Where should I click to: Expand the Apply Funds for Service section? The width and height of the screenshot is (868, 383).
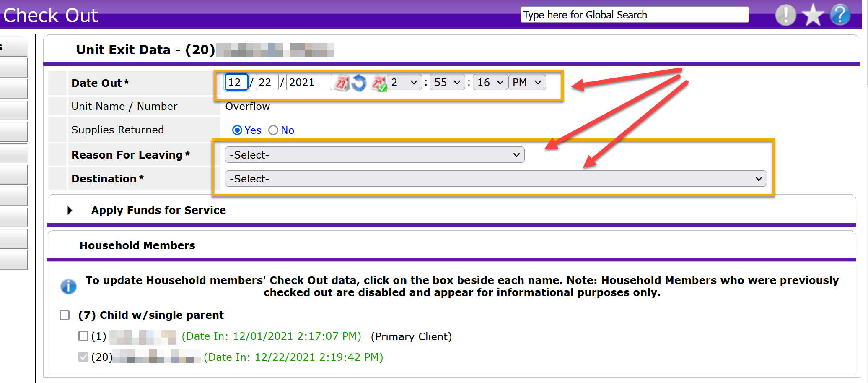coord(70,210)
